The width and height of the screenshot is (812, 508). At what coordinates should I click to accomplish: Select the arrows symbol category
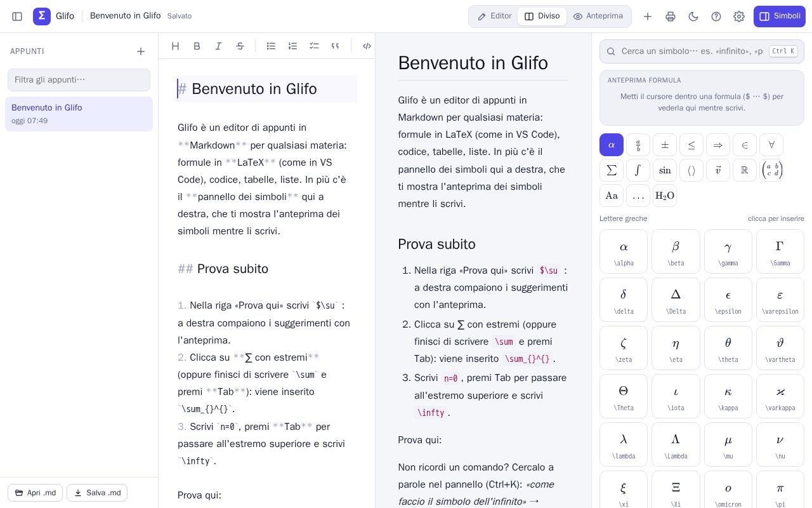coord(718,145)
